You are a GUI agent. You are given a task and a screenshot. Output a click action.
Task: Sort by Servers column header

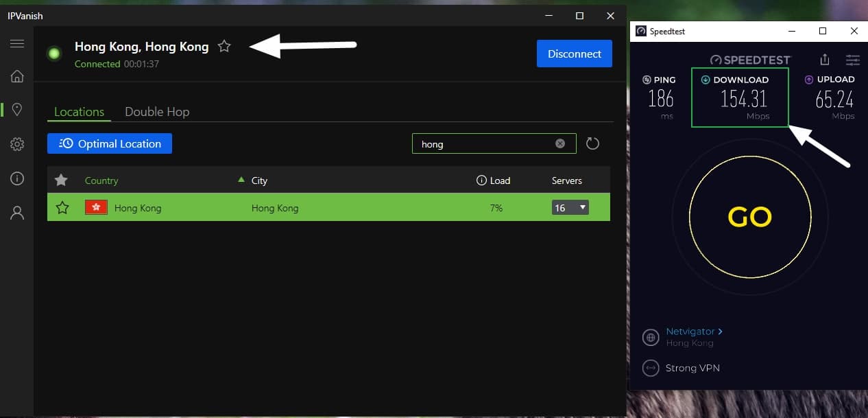coord(566,181)
